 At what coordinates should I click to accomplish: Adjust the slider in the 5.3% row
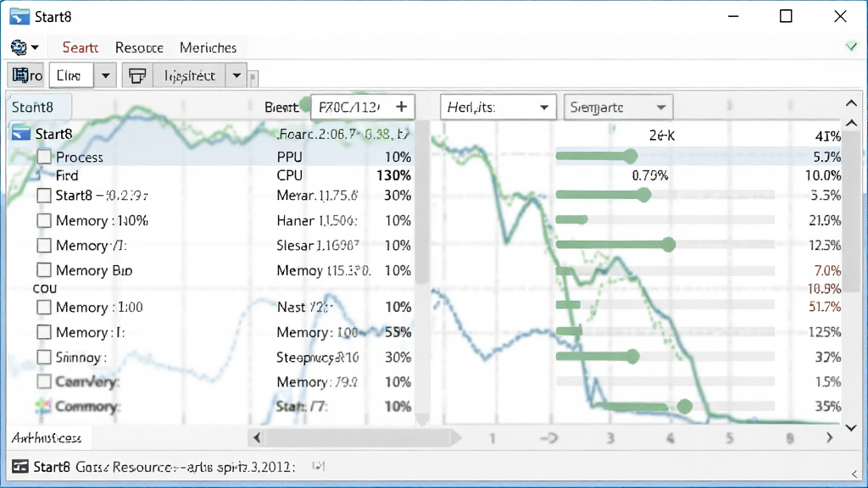pos(643,194)
